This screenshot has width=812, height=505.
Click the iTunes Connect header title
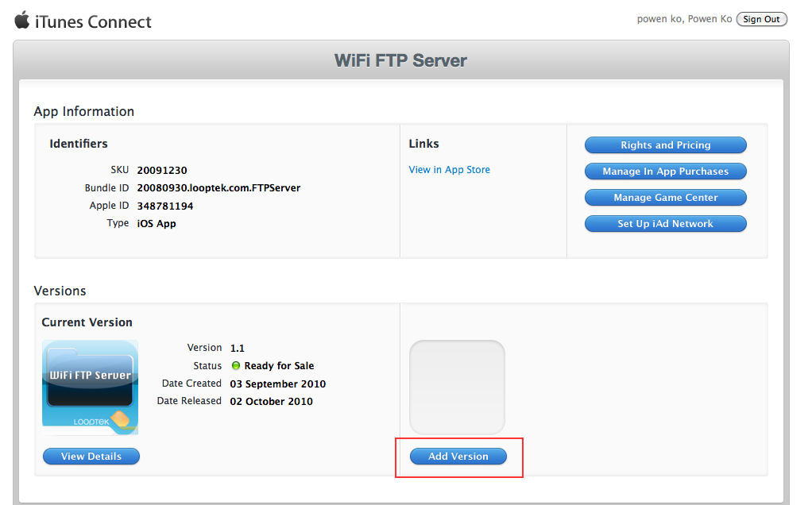(x=93, y=21)
